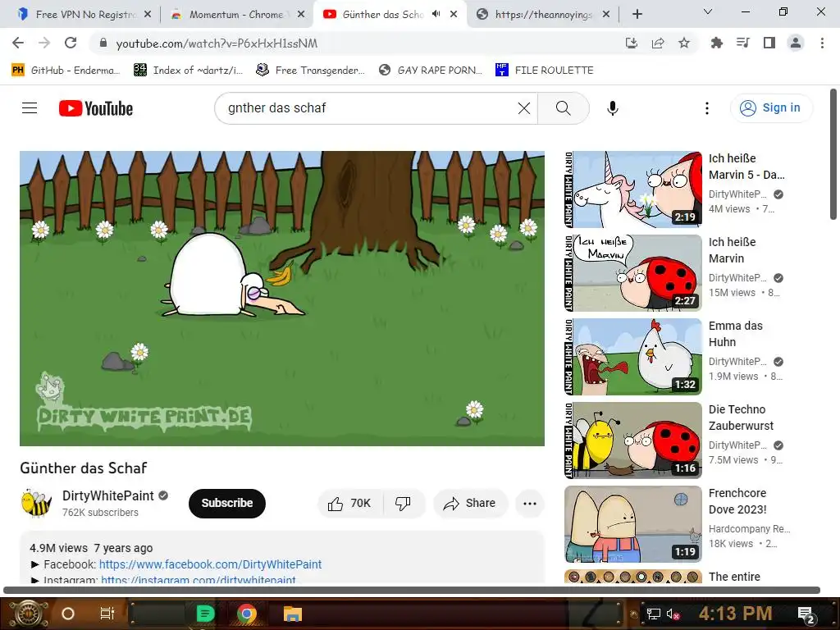
Task: Click the page vertical scrollbar
Action: (833, 154)
